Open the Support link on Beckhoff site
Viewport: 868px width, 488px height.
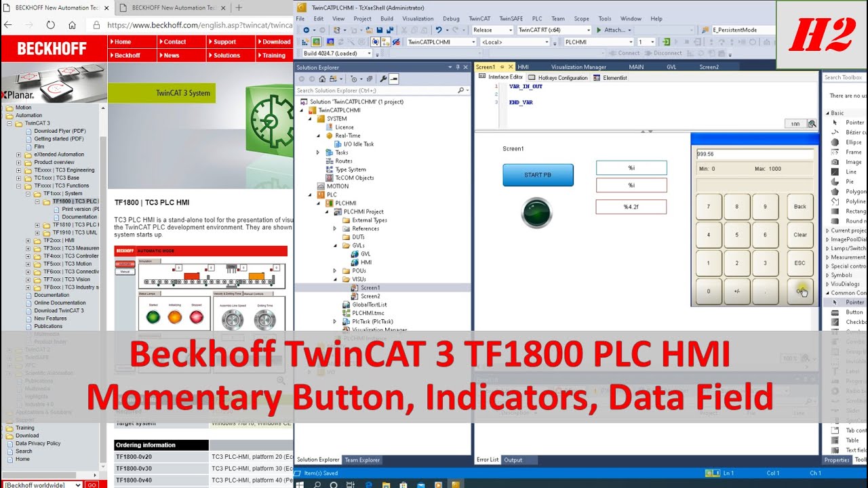223,42
